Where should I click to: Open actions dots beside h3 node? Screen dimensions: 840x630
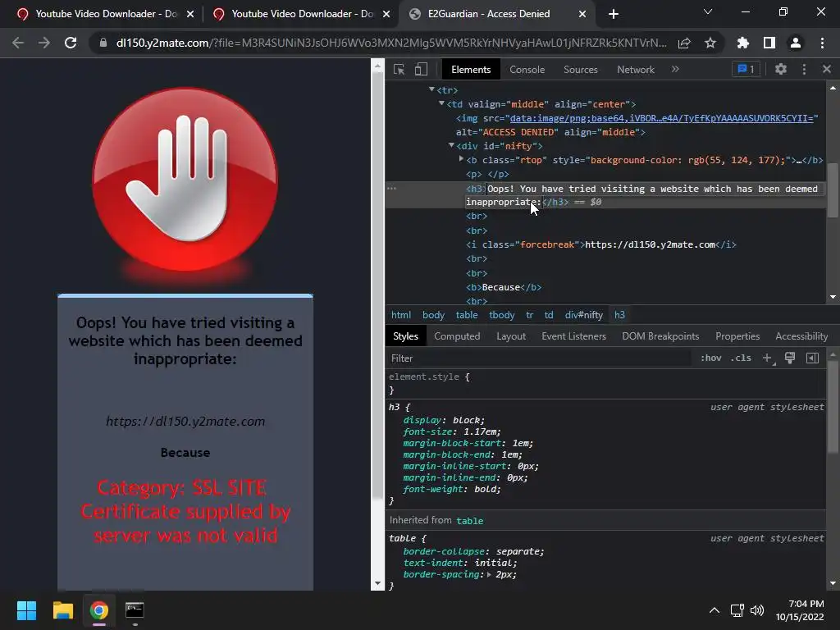click(x=391, y=189)
